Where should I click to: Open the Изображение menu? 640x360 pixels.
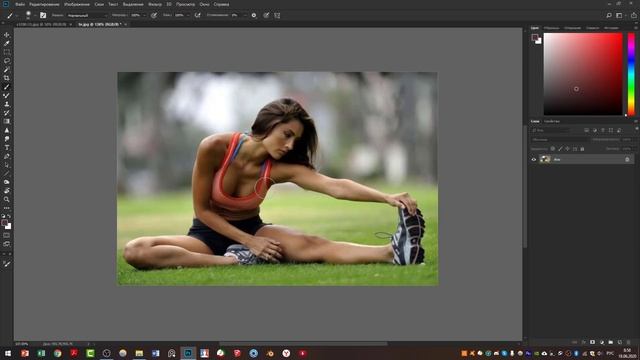77,4
